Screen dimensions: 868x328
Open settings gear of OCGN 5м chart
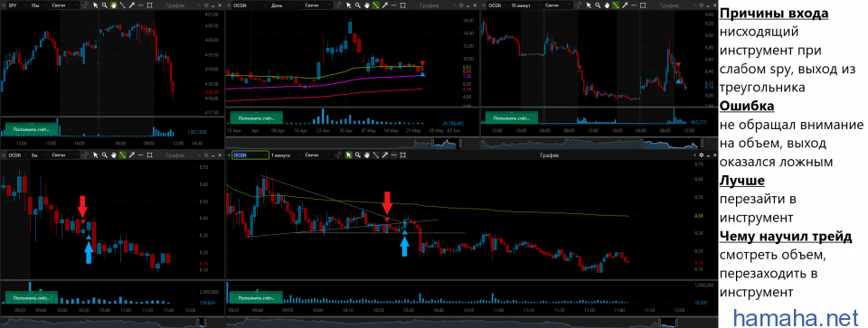coord(206,155)
